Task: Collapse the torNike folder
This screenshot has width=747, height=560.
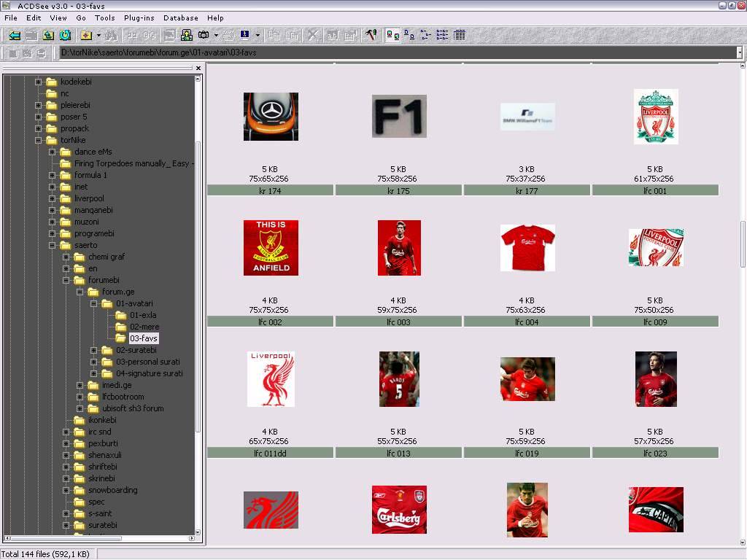Action: tap(38, 141)
